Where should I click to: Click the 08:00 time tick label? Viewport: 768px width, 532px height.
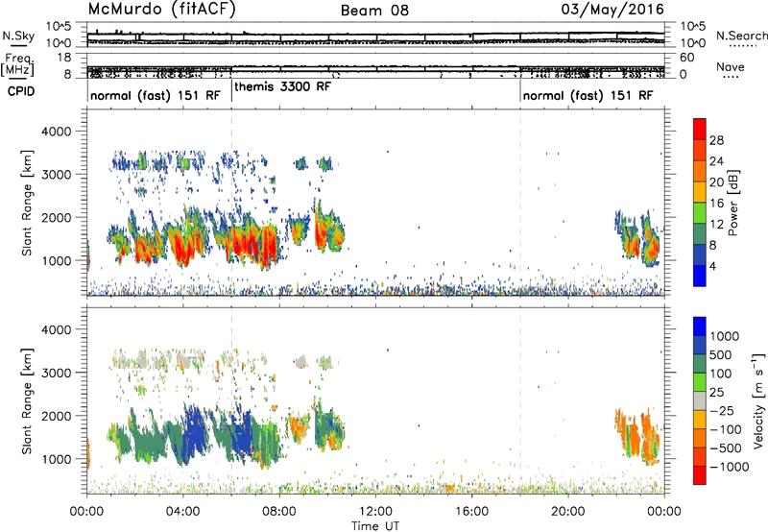[279, 512]
